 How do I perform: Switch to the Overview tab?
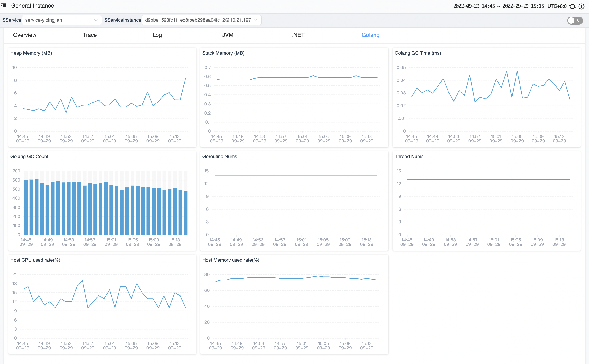(25, 35)
